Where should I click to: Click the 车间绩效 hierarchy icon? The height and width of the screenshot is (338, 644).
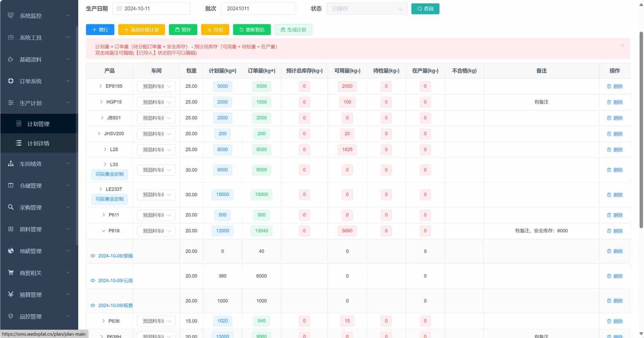click(11, 164)
